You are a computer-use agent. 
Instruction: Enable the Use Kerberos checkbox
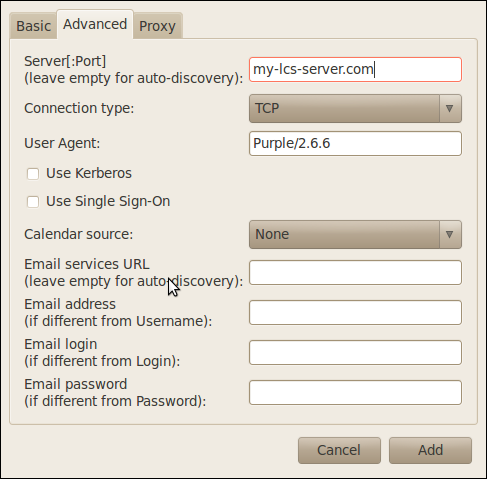coord(33,174)
